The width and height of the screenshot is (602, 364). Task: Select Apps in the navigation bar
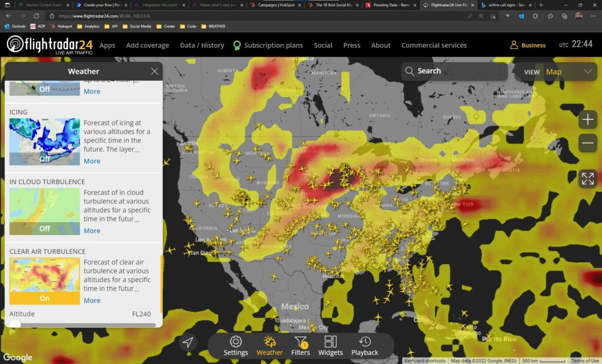[x=107, y=45]
